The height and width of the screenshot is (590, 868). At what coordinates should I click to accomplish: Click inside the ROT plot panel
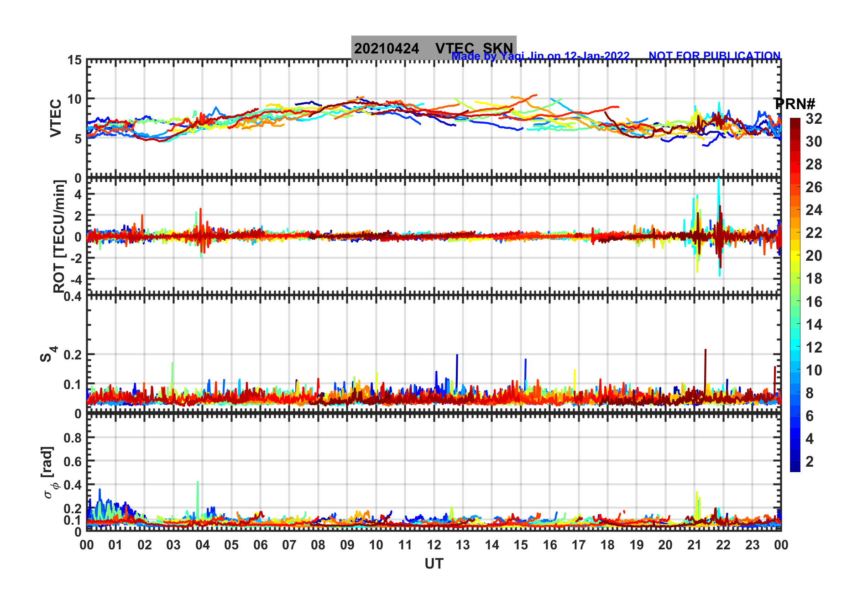434,237
